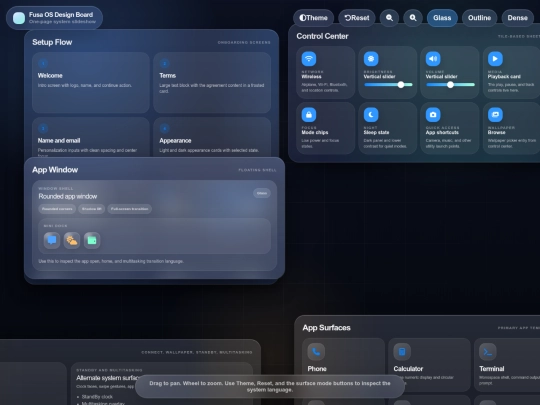Open the green wallet app in Mini Dock
The width and height of the screenshot is (540, 405).
click(92, 240)
